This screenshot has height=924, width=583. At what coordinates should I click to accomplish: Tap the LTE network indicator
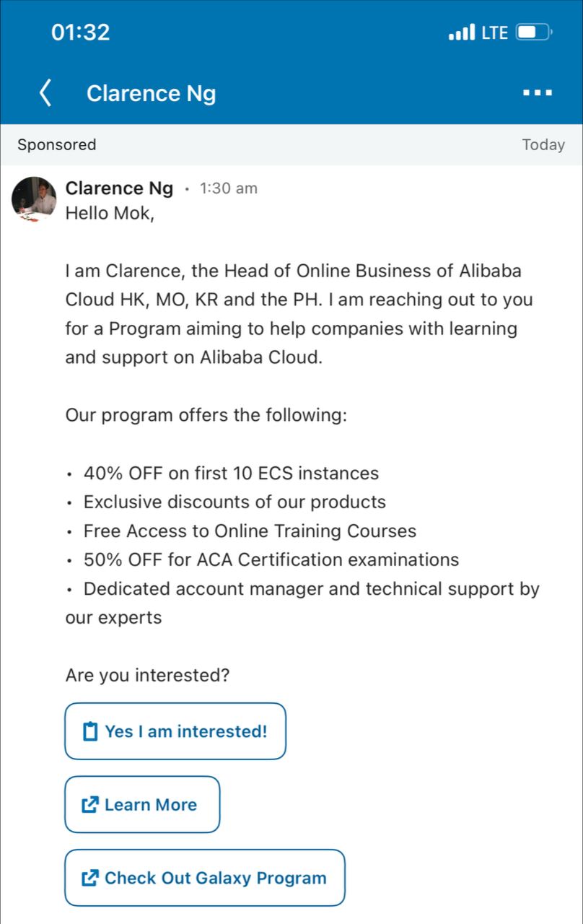495,32
